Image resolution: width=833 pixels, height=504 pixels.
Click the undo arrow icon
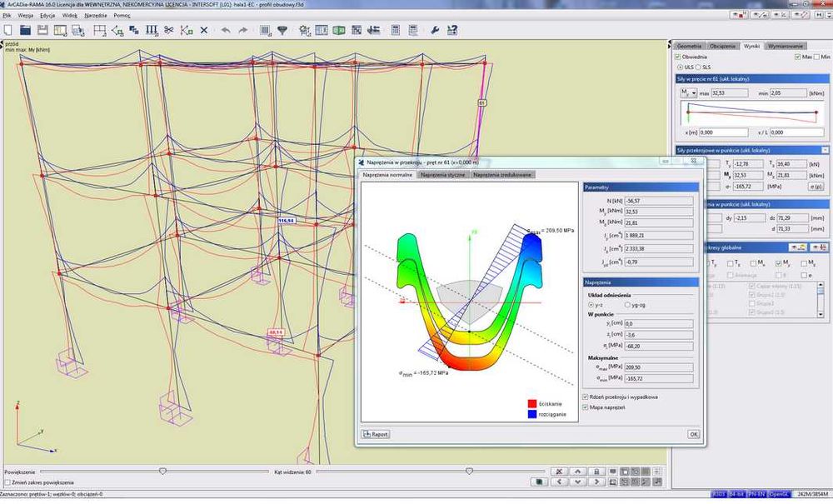[x=225, y=30]
